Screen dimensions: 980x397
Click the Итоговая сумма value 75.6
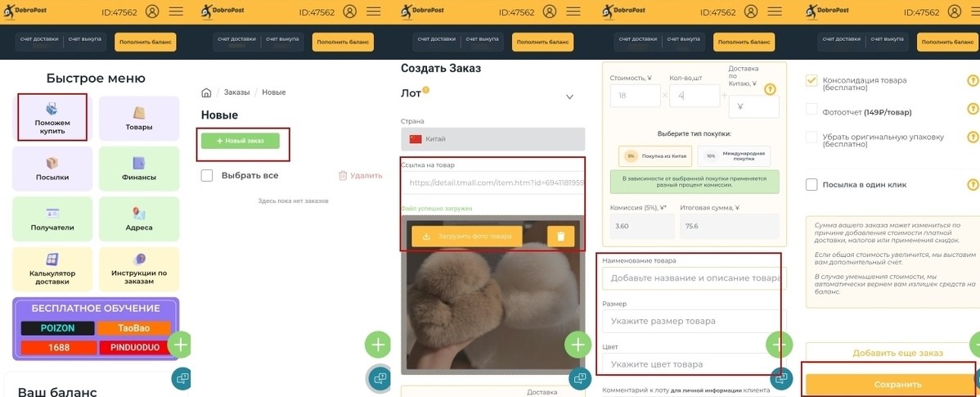coord(730,226)
